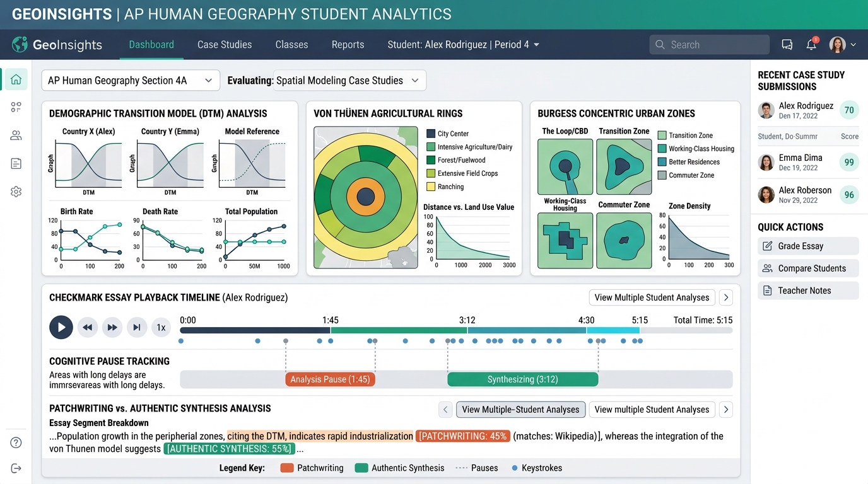Open Emma Dima submission row
This screenshot has height=484, width=868.
point(809,163)
